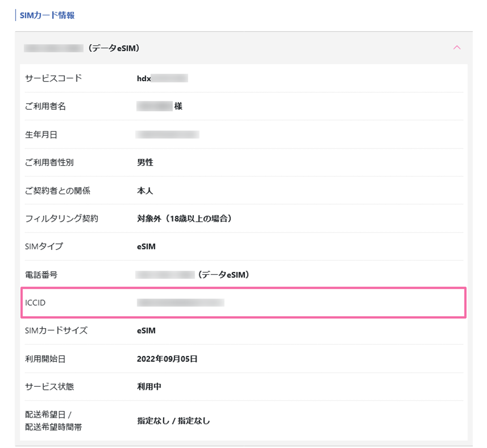Viewport: 487px width, 448px height.
Task: Collapse the データeSIM section with the chevron
Action: point(456,48)
